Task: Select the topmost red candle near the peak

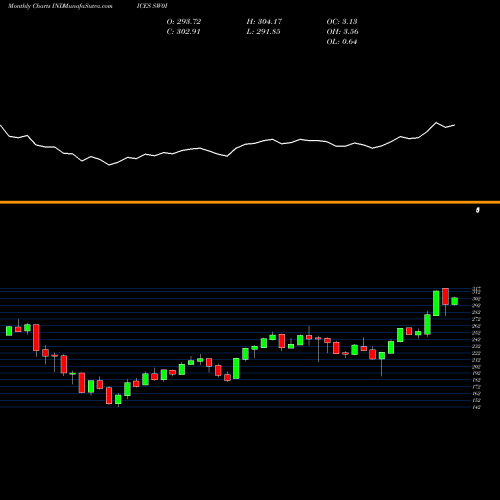Action: pos(445,296)
